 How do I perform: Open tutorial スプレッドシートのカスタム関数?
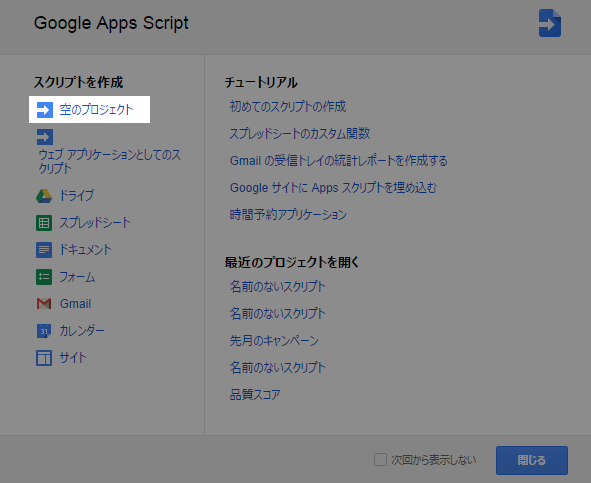[300, 133]
